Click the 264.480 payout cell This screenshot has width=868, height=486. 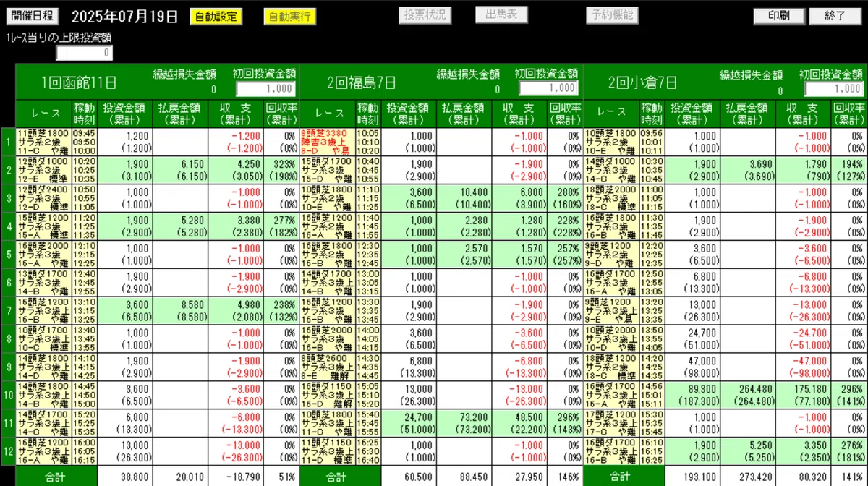748,394
